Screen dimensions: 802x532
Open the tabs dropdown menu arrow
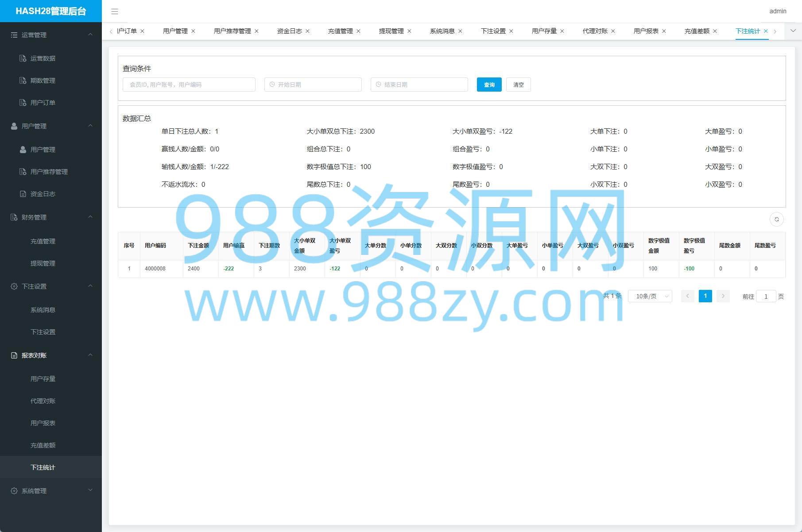tap(793, 31)
